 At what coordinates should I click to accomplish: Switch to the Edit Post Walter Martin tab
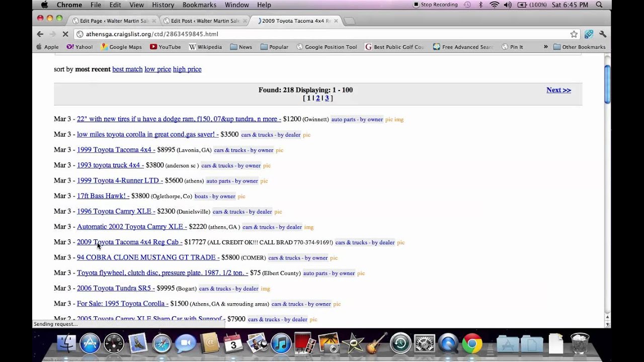click(205, 21)
